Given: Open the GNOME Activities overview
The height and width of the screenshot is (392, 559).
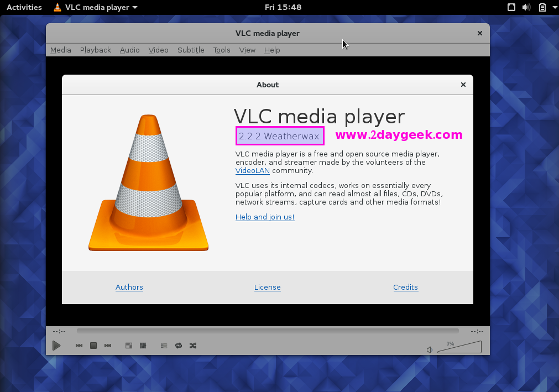Looking at the screenshot, I should point(24,7).
